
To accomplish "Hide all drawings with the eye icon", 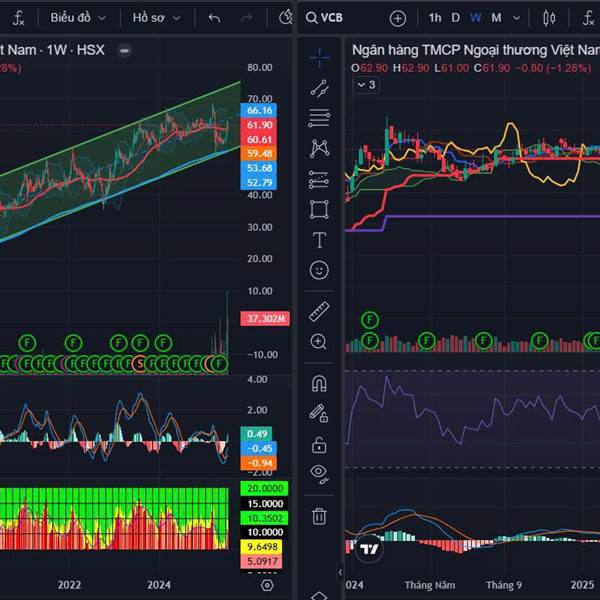I will tap(319, 474).
